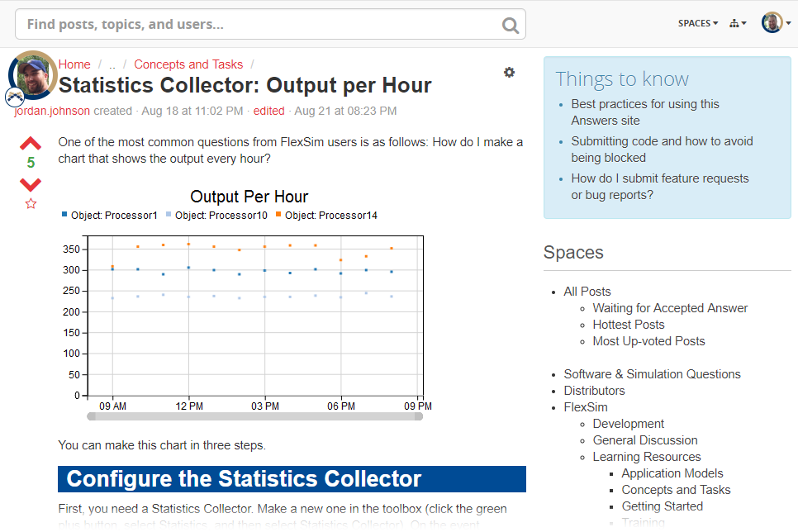Open the Learning Resources sub-space

coord(647,457)
